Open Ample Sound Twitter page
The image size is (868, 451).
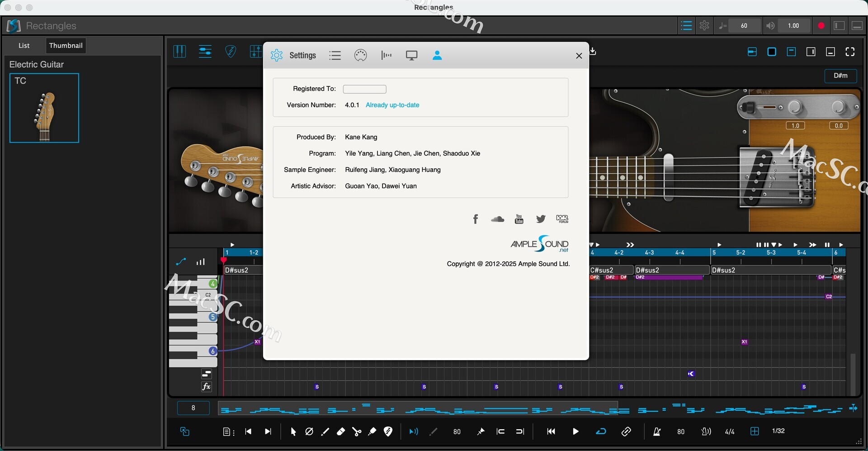point(541,219)
